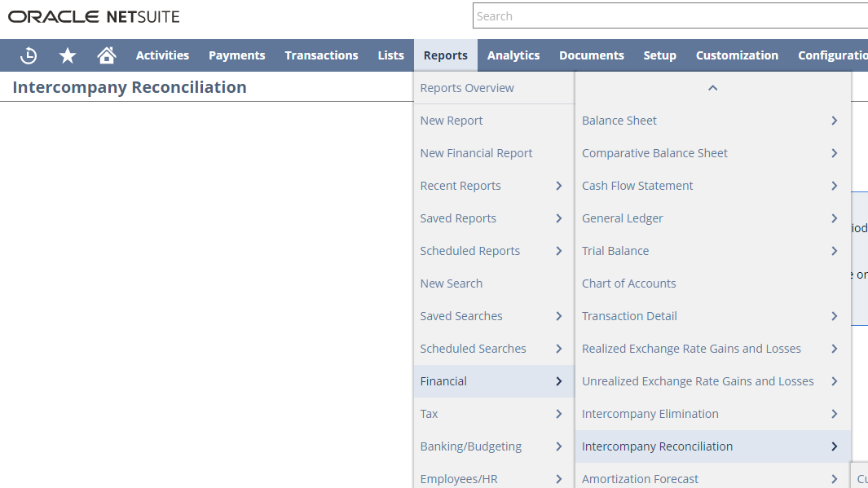Open the Transactions menu
The image size is (868, 488).
(321, 55)
